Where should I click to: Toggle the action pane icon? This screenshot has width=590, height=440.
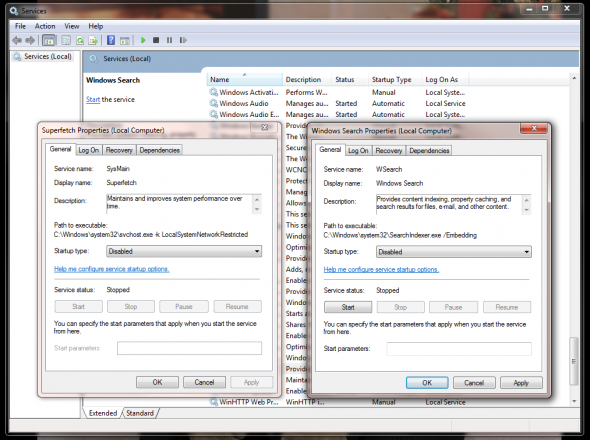click(x=125, y=40)
